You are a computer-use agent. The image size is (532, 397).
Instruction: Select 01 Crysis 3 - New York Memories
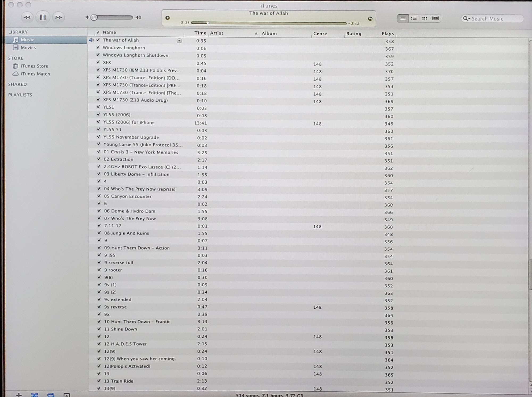pyautogui.click(x=141, y=152)
